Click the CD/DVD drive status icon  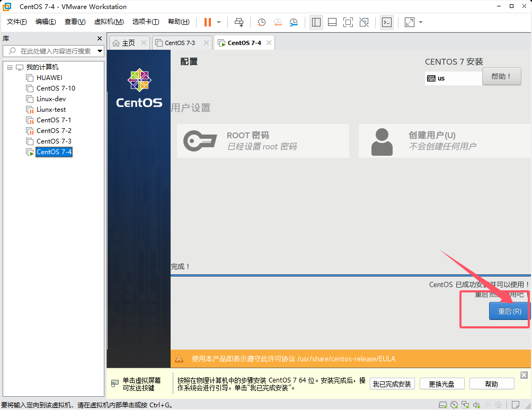coord(454,405)
